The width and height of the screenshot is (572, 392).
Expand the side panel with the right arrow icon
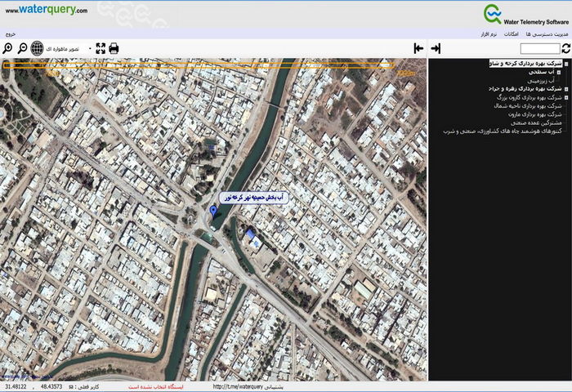click(436, 49)
